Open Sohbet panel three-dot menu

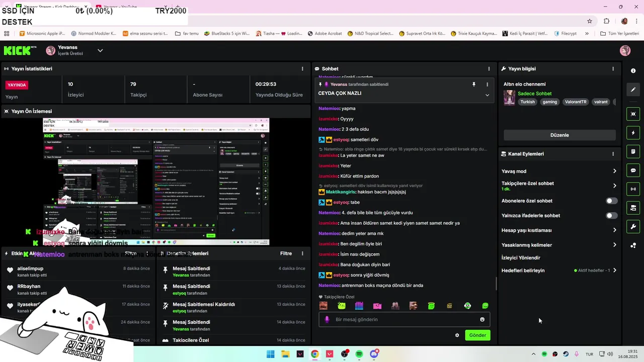[x=489, y=69]
